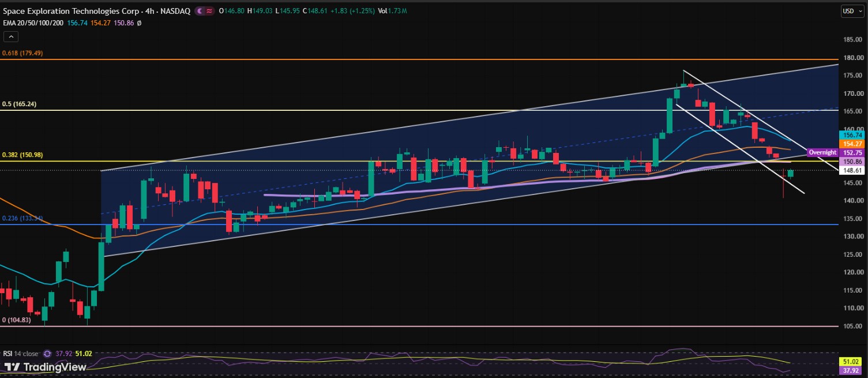Screen dimensions: 868x378
Task: Collapse the indicator legend with chevron button
Action: click(10, 37)
